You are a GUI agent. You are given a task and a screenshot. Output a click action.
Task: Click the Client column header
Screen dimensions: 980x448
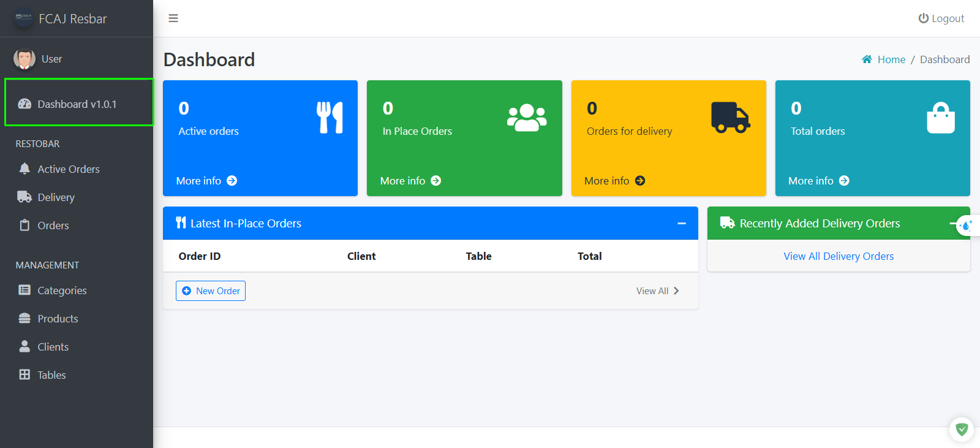pyautogui.click(x=361, y=256)
